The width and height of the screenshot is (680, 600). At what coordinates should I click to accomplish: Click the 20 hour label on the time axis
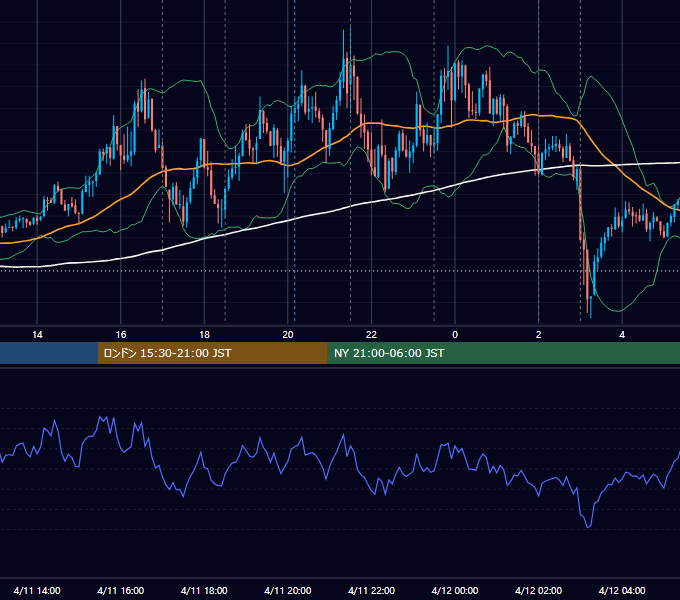click(x=288, y=335)
